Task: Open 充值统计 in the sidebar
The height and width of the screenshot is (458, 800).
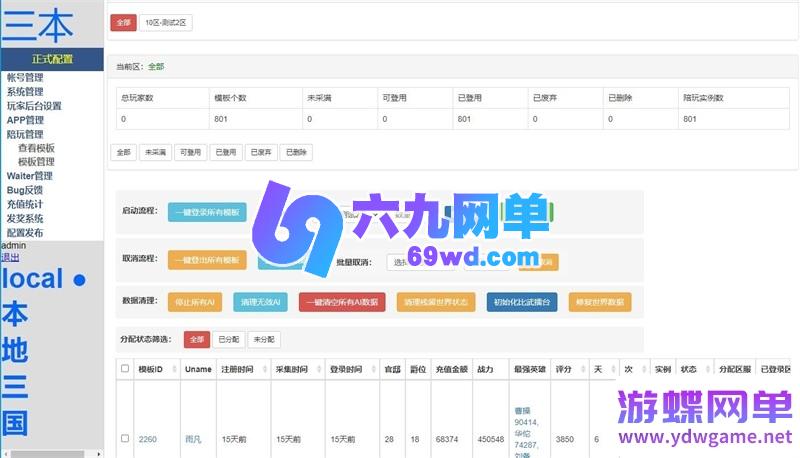Action: 25,205
